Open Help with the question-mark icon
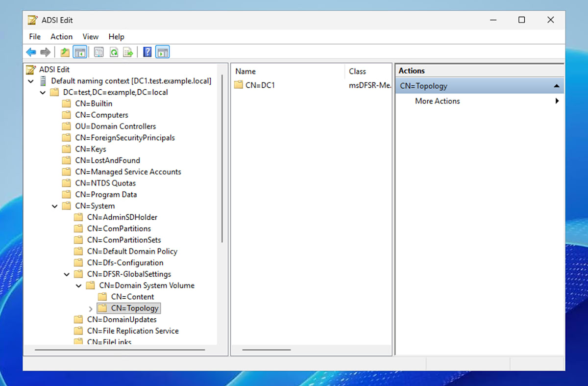This screenshot has width=588, height=386. (x=147, y=52)
